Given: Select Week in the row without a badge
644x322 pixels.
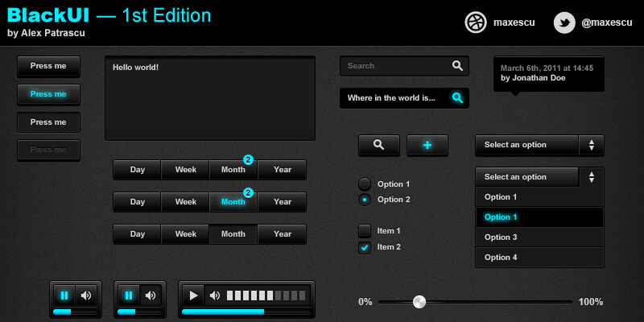Looking at the screenshot, I should point(186,234).
